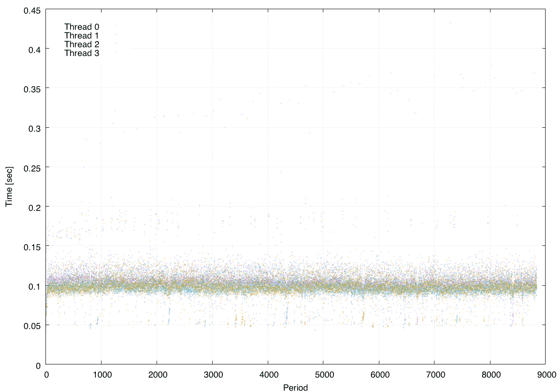Click the Thread 0 legend label
This screenshot has width=560, height=392.
coord(82,27)
